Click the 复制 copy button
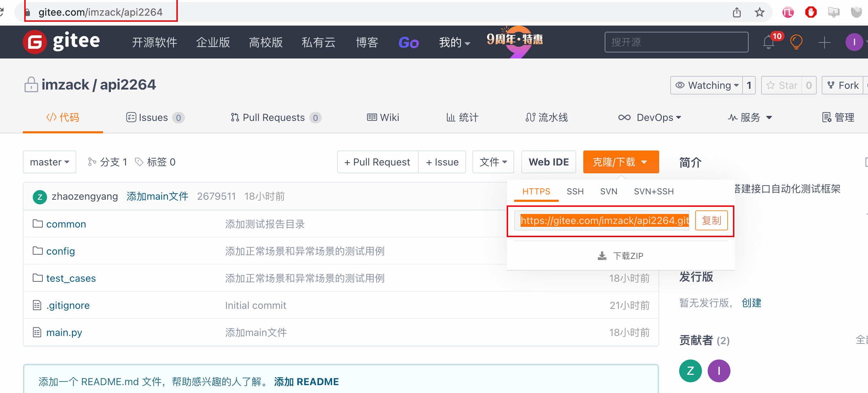The width and height of the screenshot is (868, 393). tap(711, 220)
